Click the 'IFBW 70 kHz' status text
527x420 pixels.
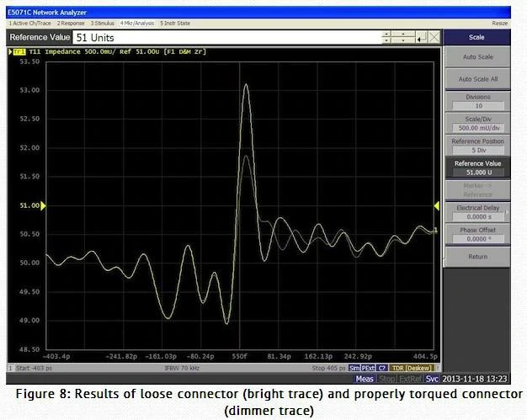(182, 368)
